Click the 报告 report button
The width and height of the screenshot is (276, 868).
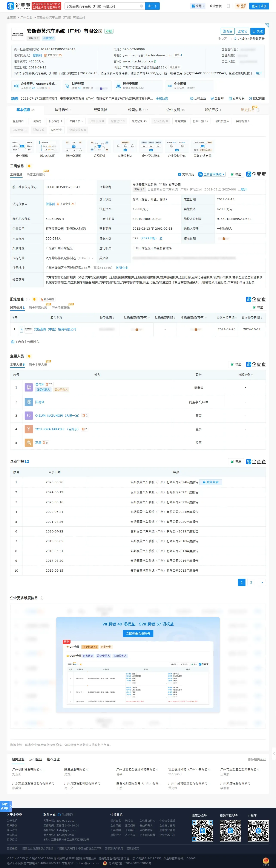pos(228,31)
